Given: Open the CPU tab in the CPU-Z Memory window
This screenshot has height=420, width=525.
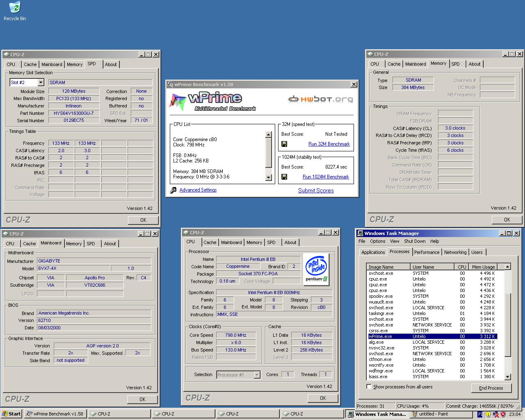Looking at the screenshot, I should coord(375,64).
